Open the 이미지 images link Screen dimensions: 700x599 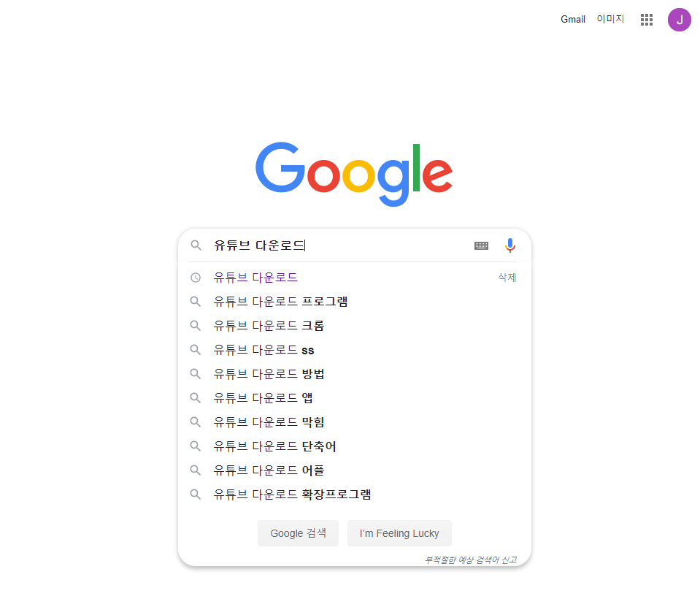610,19
